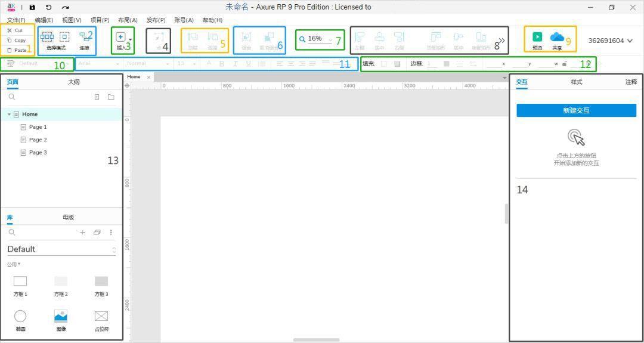The image size is (644, 343).
Task: Open the Arial font family dropdown
Action: [99, 64]
